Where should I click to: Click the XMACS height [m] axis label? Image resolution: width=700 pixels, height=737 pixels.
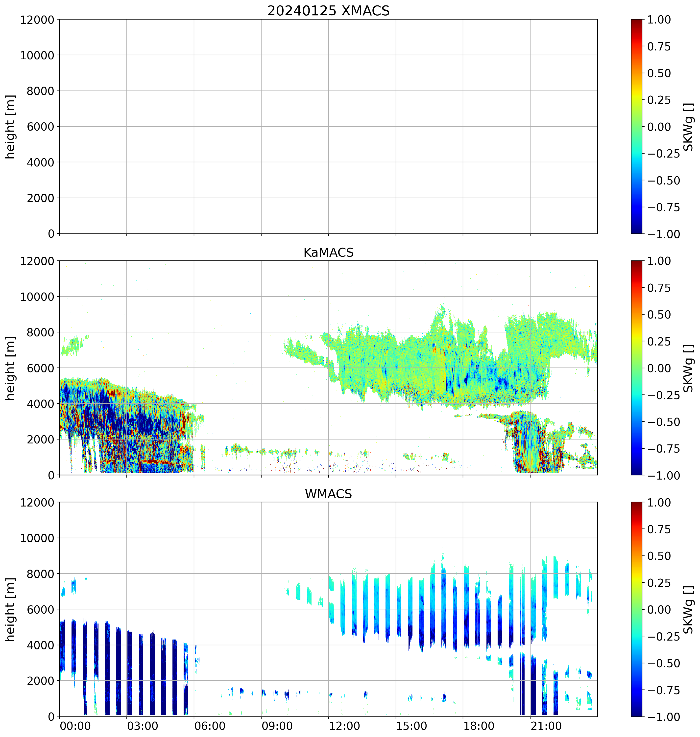tap(10, 127)
